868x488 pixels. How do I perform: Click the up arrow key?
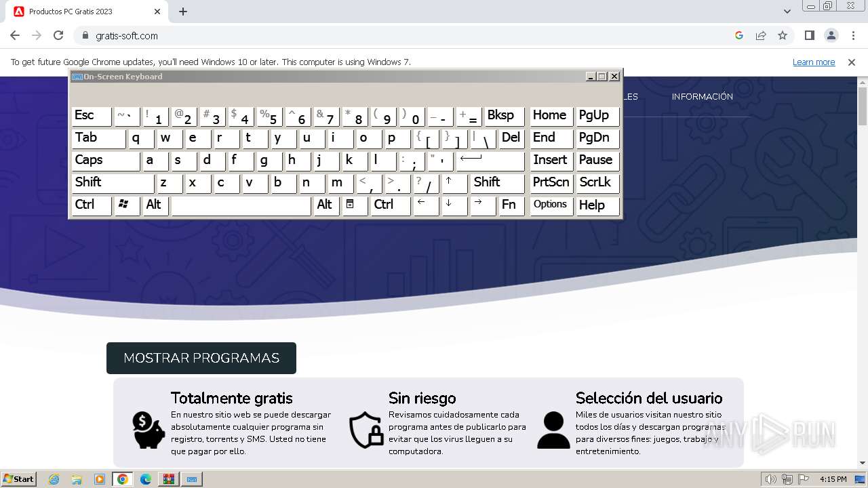pyautogui.click(x=454, y=183)
